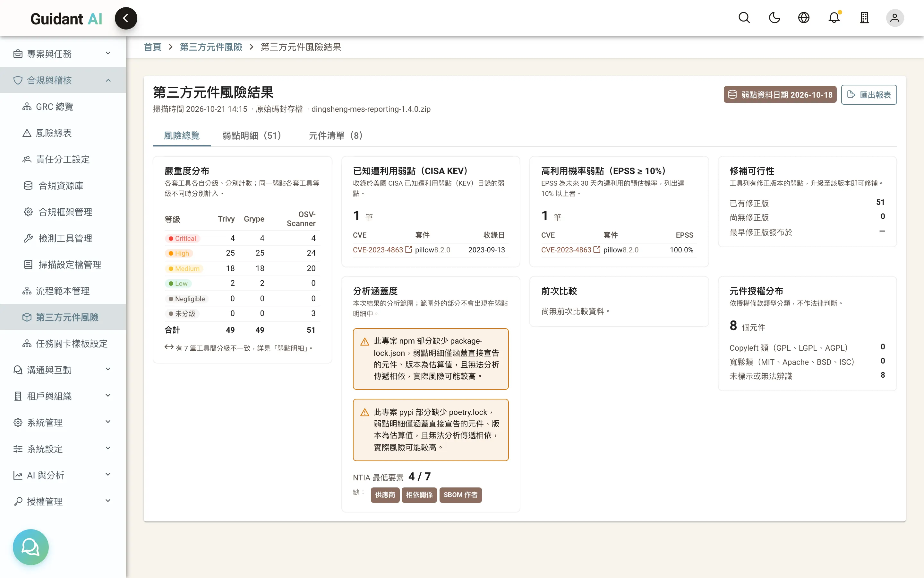
Task: Switch to the 元件清單（8）tab
Action: click(x=336, y=136)
